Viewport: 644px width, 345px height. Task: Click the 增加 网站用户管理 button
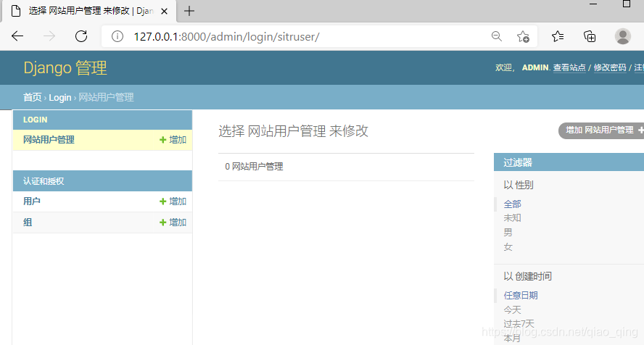click(x=601, y=130)
